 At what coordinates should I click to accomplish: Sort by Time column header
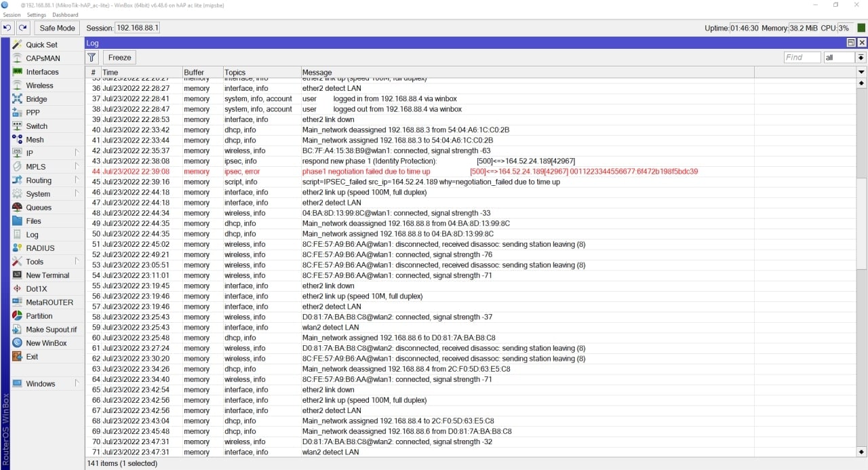click(x=141, y=72)
